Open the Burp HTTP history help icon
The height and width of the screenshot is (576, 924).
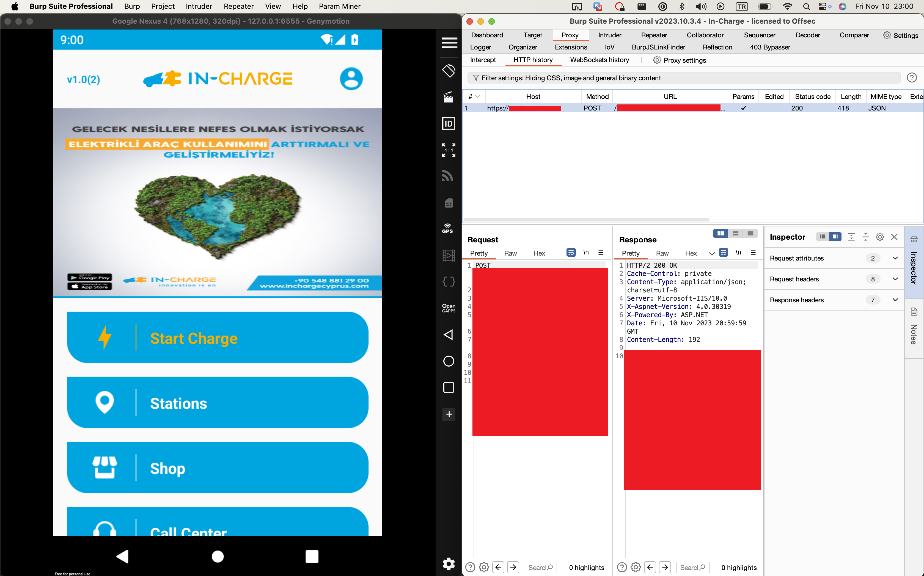click(x=911, y=78)
